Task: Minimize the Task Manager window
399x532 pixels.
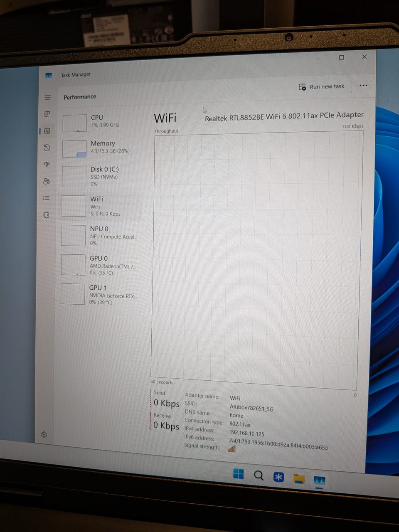Action: (x=320, y=58)
